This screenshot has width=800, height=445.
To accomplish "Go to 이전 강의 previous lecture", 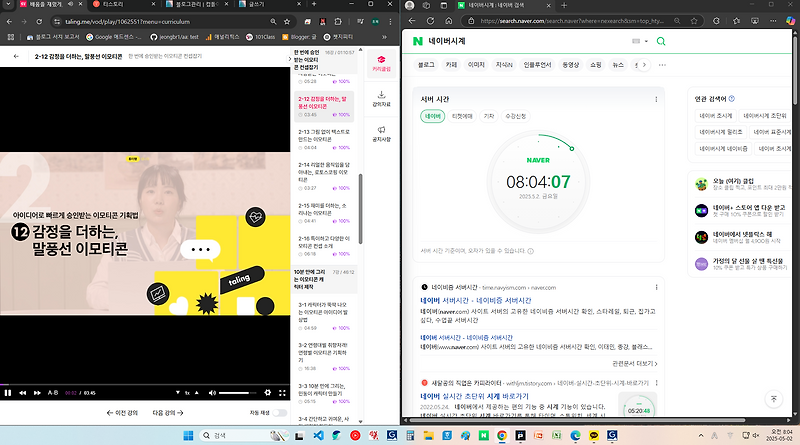I will (x=122, y=413).
